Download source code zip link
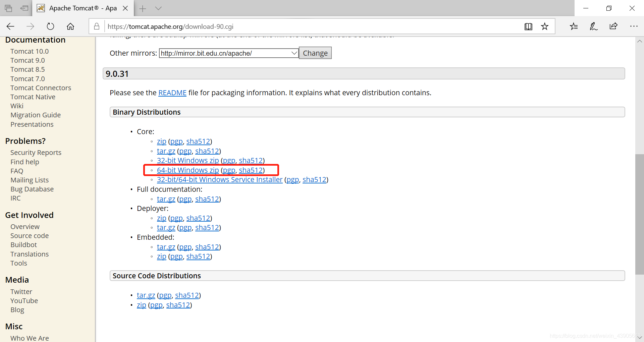 click(142, 305)
